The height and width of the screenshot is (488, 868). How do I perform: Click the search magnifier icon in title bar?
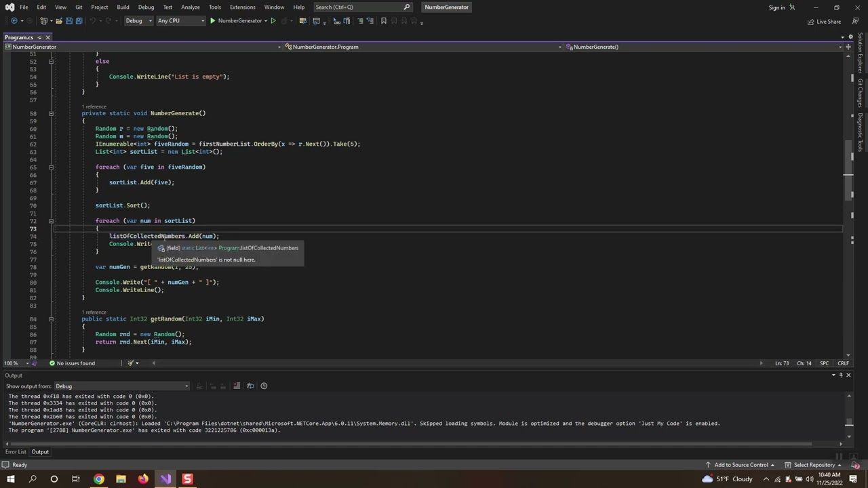coord(406,7)
